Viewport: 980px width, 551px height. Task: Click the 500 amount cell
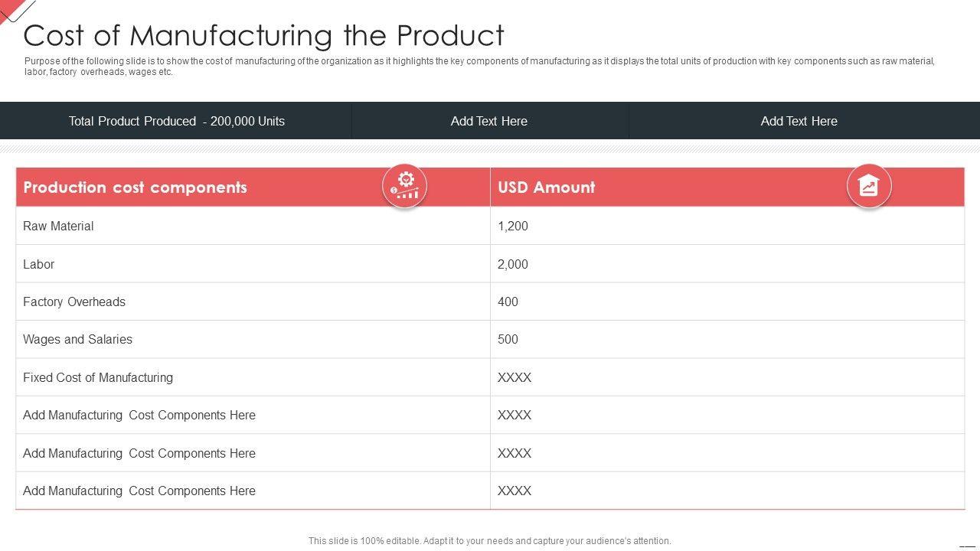pyautogui.click(x=508, y=339)
